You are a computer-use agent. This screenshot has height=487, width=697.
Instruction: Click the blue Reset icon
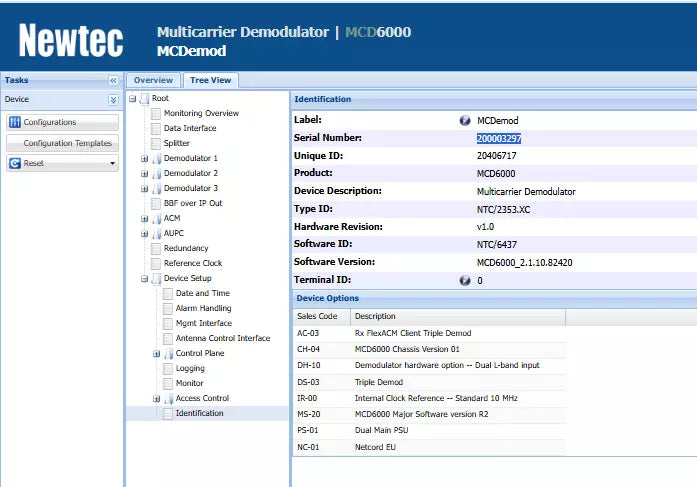pos(15,164)
